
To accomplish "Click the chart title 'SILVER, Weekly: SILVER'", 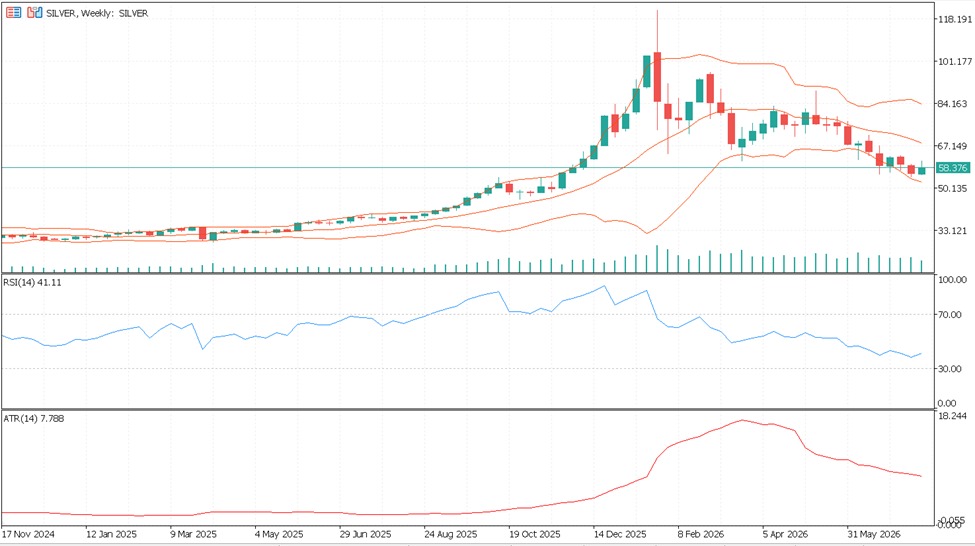I will coord(97,13).
